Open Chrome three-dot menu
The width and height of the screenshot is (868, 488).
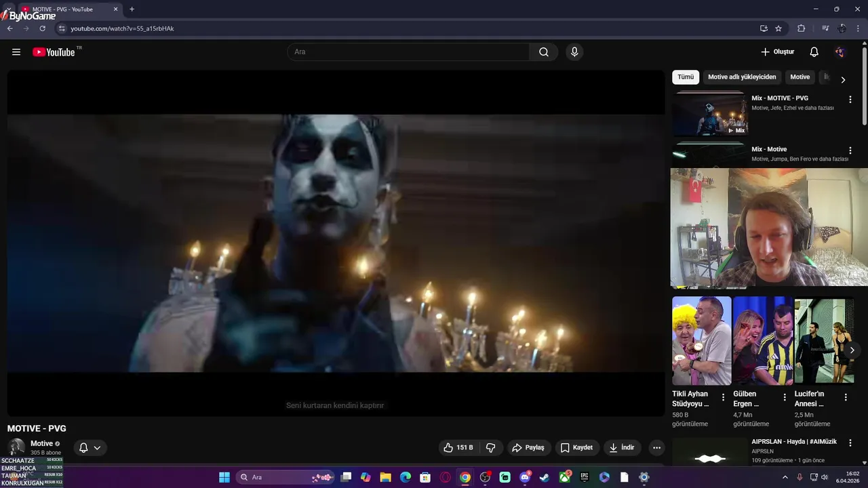click(859, 28)
